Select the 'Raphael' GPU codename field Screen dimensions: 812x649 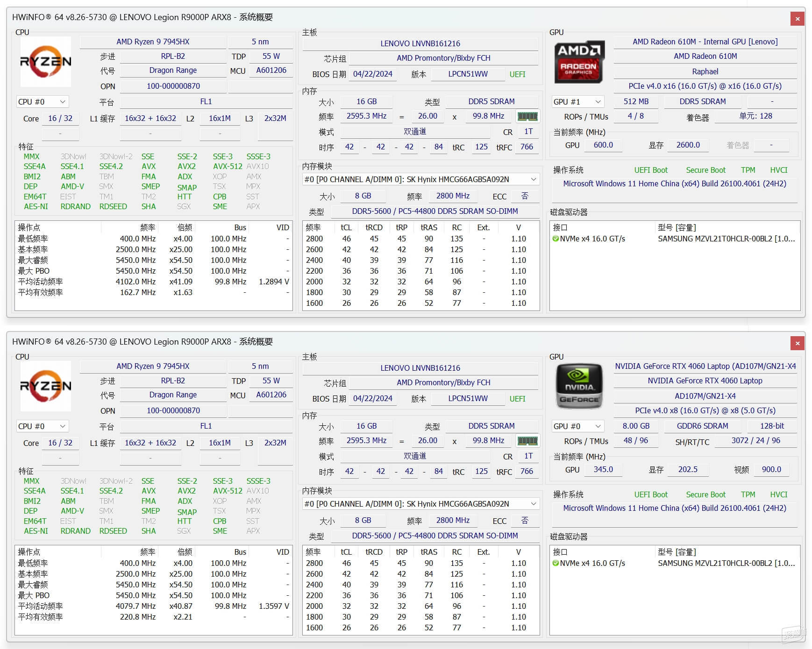[x=705, y=71]
